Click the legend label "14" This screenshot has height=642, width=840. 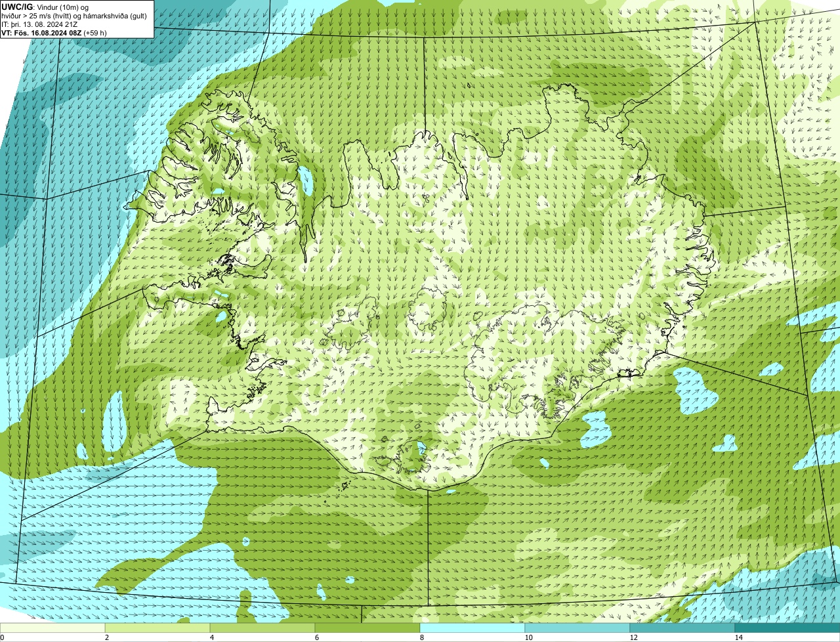pos(738,637)
